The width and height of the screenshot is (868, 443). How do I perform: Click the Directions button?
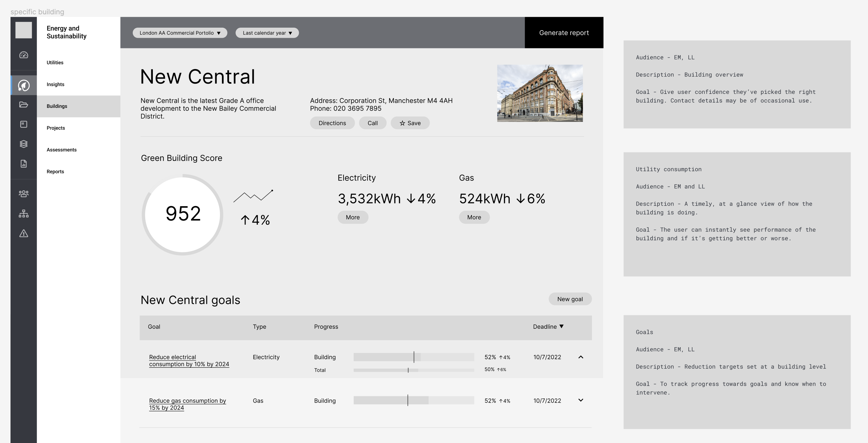pyautogui.click(x=332, y=123)
